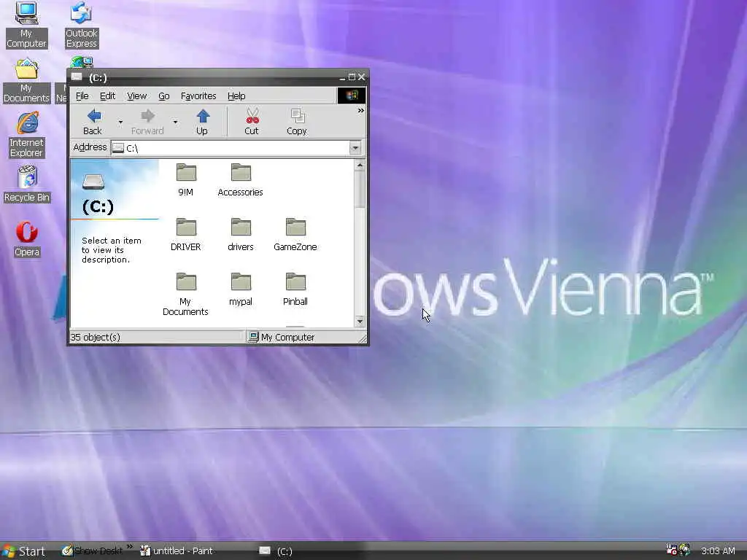Image resolution: width=747 pixels, height=560 pixels.
Task: Click drive icon in the C: title bar
Action: pyautogui.click(x=77, y=77)
